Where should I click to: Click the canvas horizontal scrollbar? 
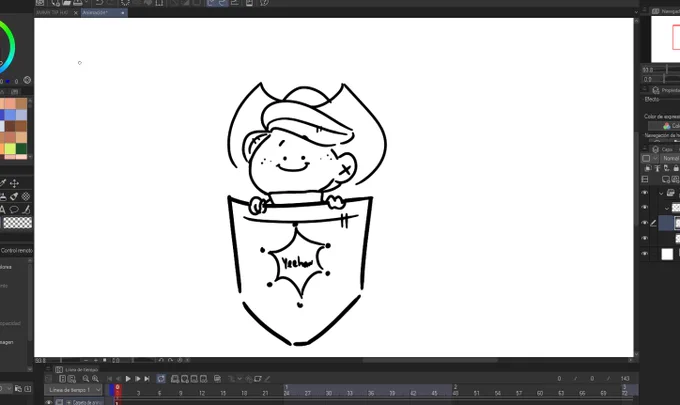(430, 360)
